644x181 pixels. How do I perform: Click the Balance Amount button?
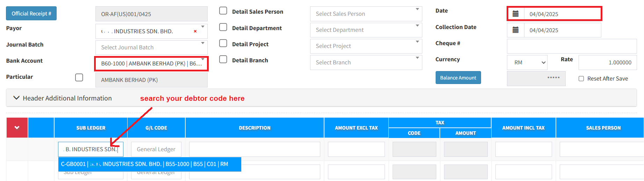point(458,78)
